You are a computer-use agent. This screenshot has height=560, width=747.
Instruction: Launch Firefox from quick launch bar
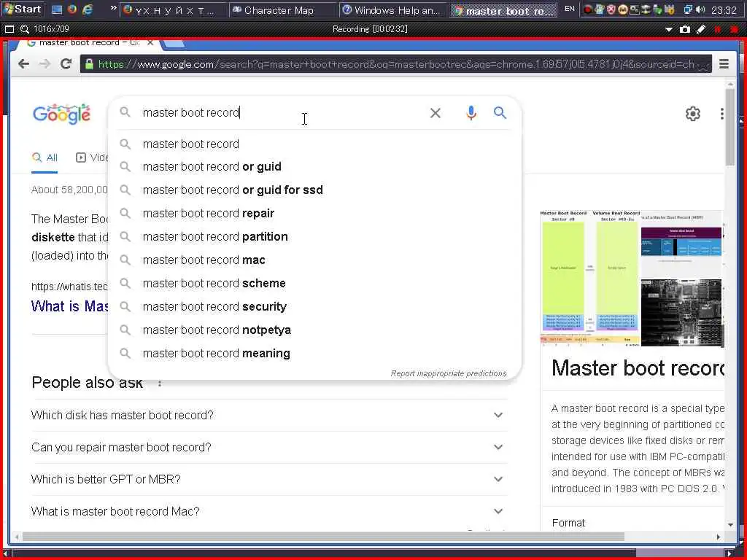[72, 9]
